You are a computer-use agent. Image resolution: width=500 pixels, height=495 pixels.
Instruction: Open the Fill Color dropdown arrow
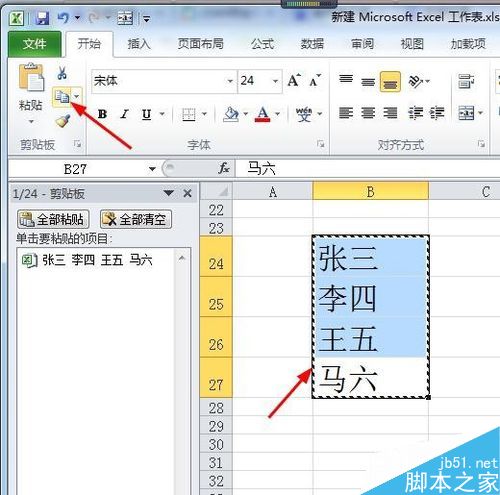[246, 114]
